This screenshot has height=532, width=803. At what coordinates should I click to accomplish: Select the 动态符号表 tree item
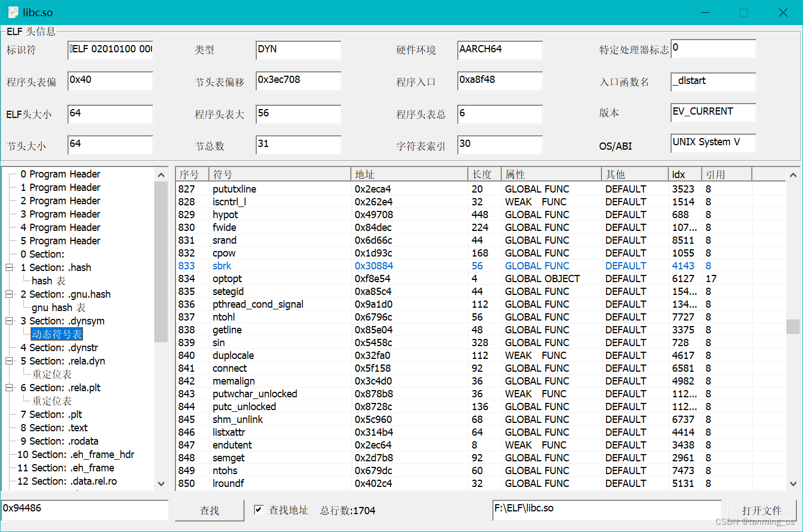56,334
